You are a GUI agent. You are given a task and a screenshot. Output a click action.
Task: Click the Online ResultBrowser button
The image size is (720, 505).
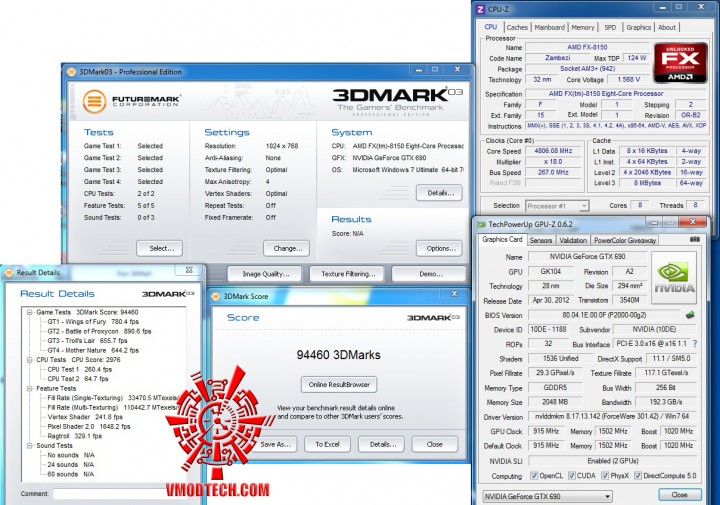tap(339, 385)
